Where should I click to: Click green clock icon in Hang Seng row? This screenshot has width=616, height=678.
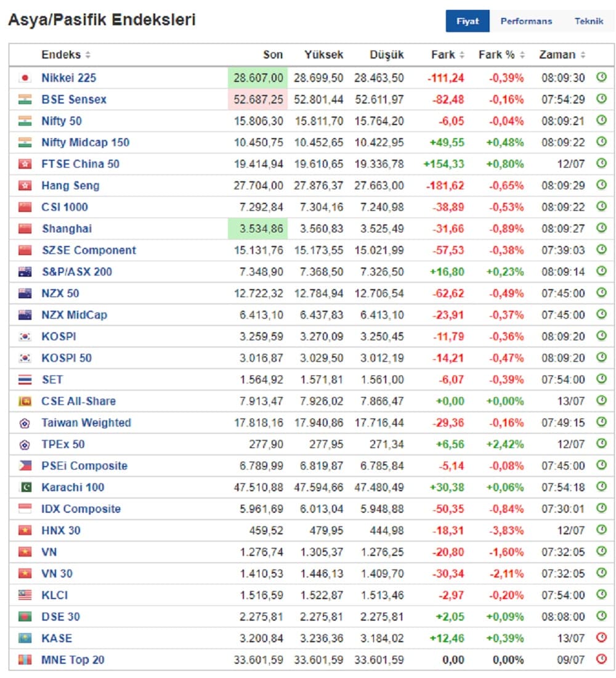[601, 185]
